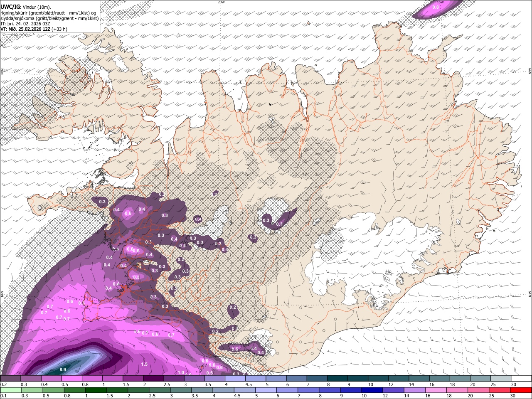
Task: Click the '20W' longitude label at top
Action: tap(221, 2)
